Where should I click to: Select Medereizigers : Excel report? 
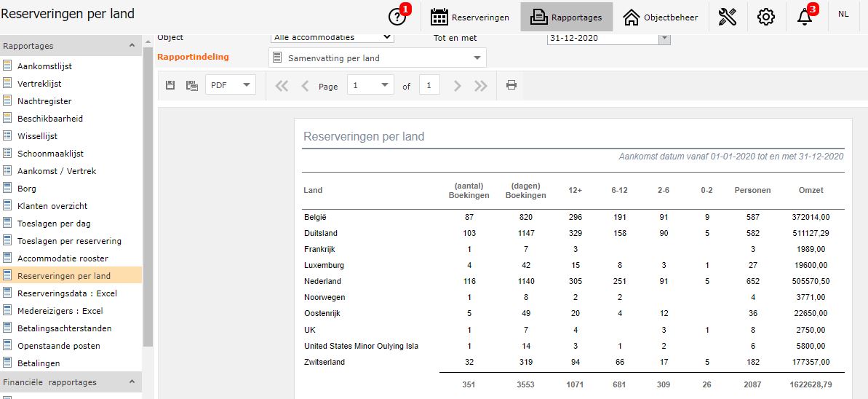coord(60,310)
